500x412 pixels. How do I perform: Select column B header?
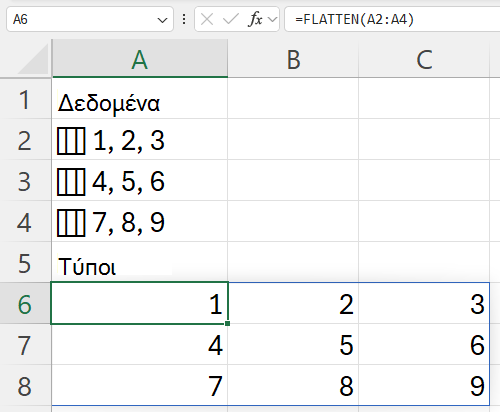[293, 59]
